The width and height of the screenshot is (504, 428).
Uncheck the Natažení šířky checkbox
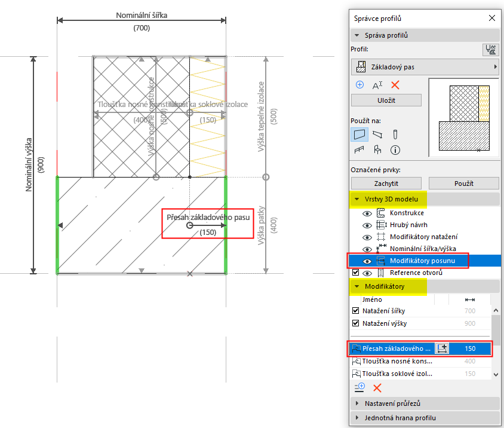pos(355,311)
